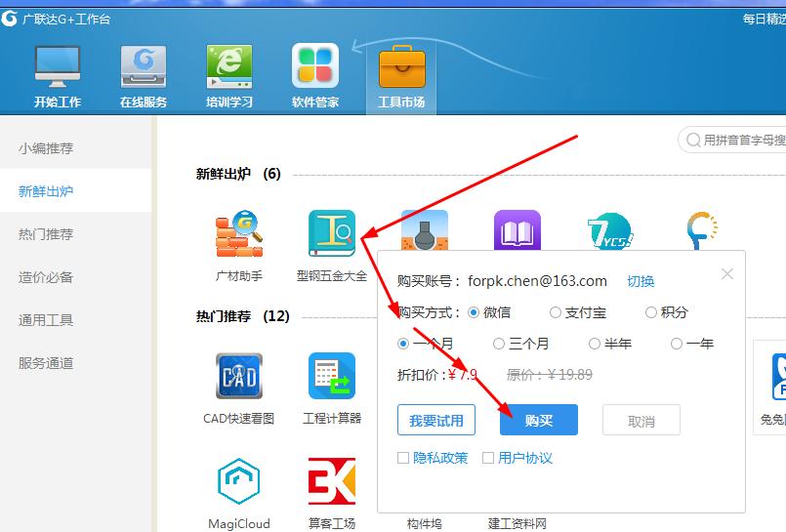Select the 一个月 duration option

(x=403, y=344)
